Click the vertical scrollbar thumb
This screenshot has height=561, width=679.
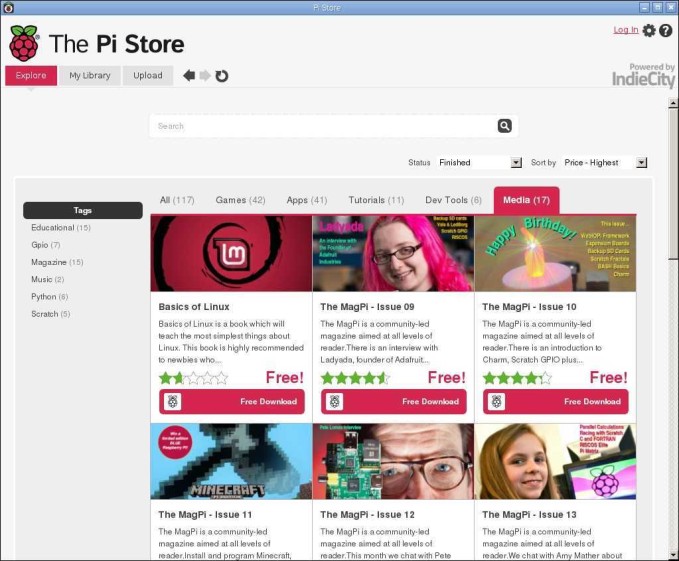tap(673, 184)
